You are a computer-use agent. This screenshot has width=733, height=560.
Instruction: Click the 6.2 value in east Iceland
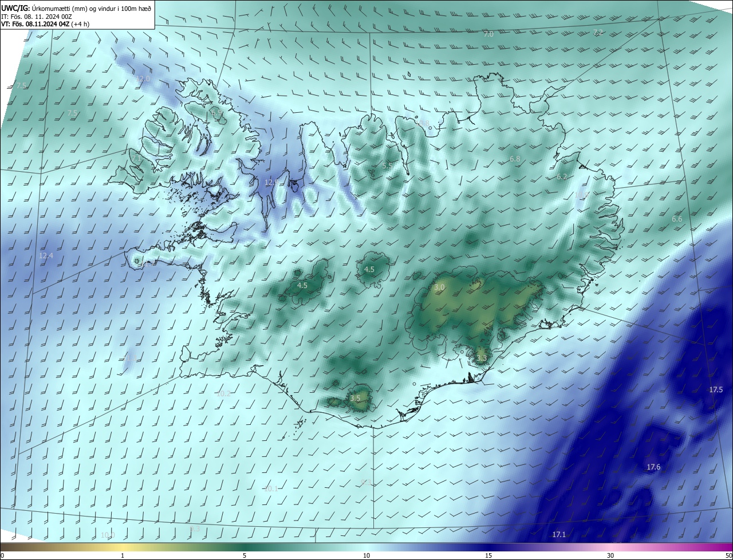tap(562, 177)
